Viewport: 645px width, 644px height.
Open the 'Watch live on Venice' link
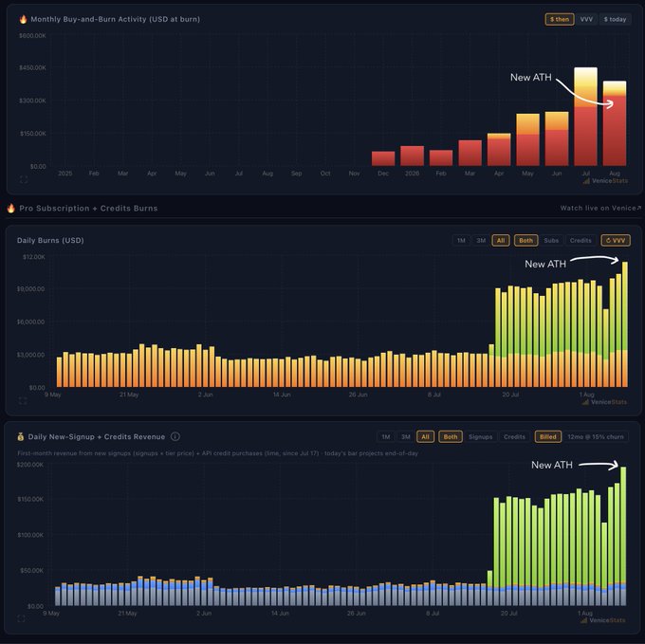(600, 208)
